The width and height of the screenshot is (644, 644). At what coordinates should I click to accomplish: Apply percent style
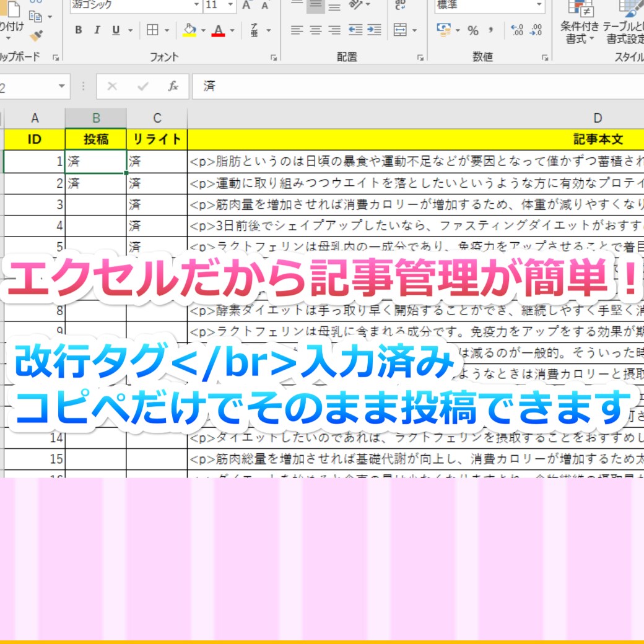click(473, 30)
